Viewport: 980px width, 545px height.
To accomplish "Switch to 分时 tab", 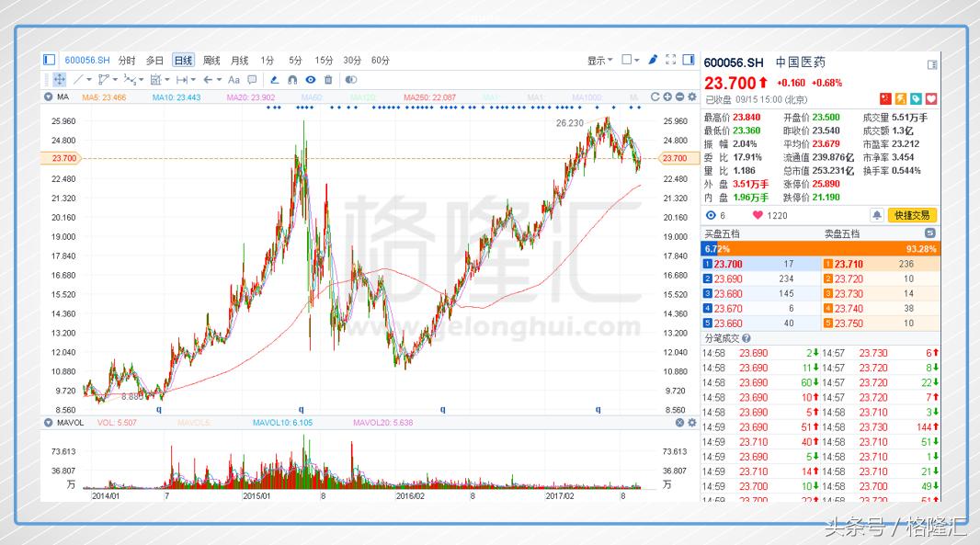I will 127,60.
